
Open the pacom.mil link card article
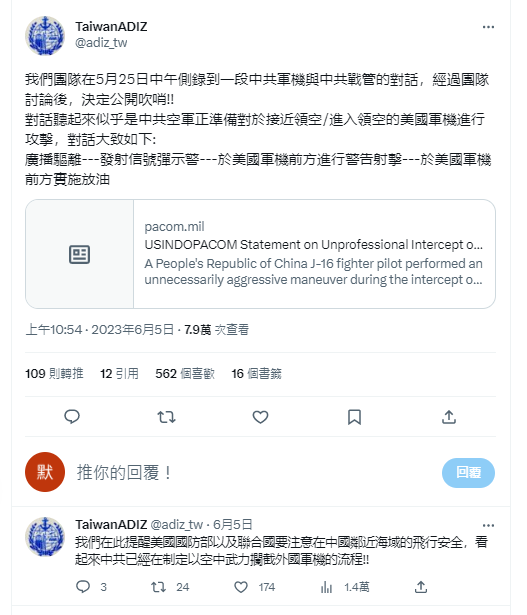pyautogui.click(x=314, y=254)
